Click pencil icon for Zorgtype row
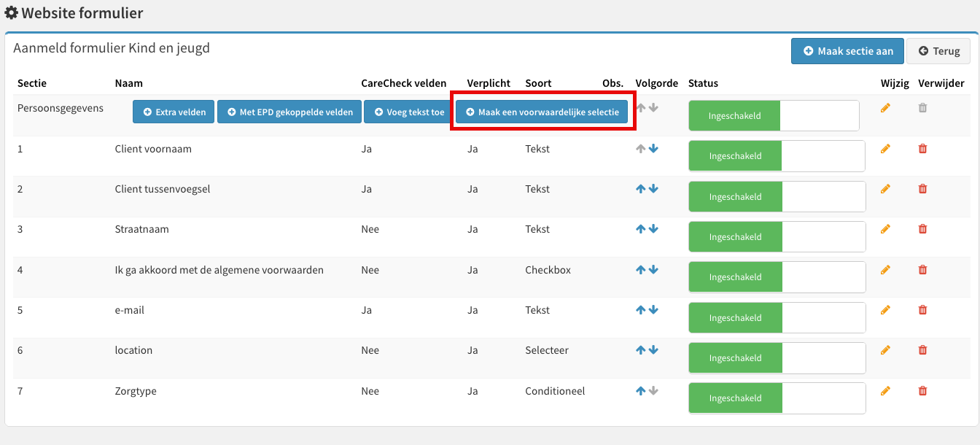The height and width of the screenshot is (445, 980). [885, 391]
